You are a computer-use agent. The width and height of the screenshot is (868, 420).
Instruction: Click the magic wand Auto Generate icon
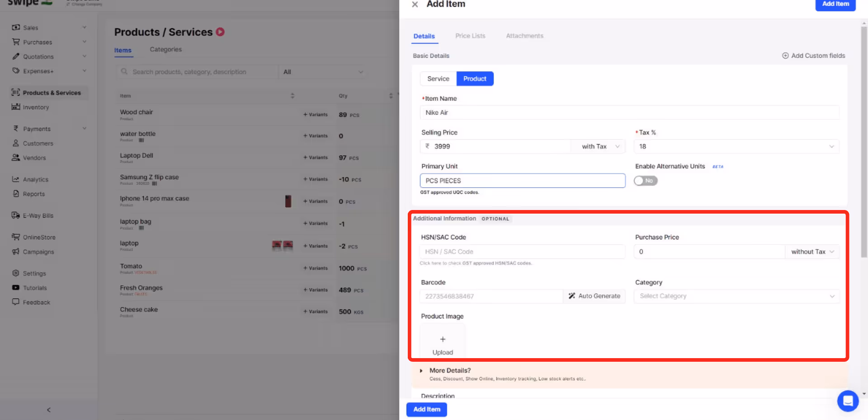point(572,296)
